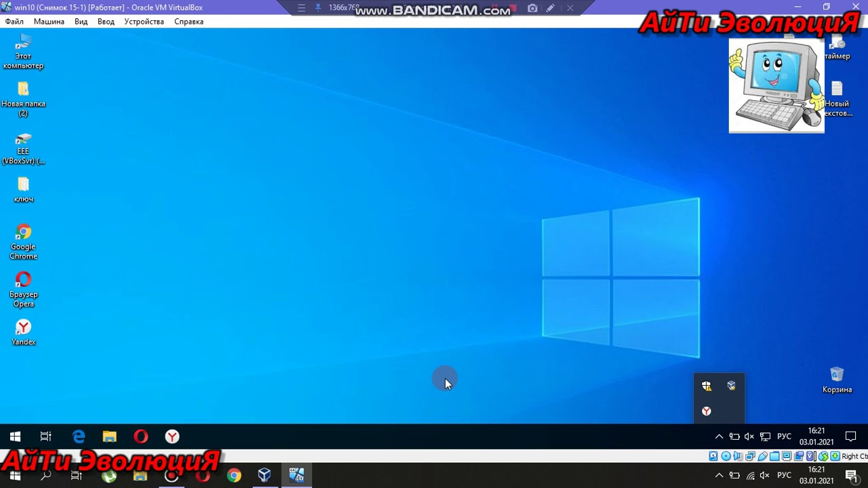Click the muted volume icon in guest tray
This screenshot has width=868, height=488.
pos(749,436)
